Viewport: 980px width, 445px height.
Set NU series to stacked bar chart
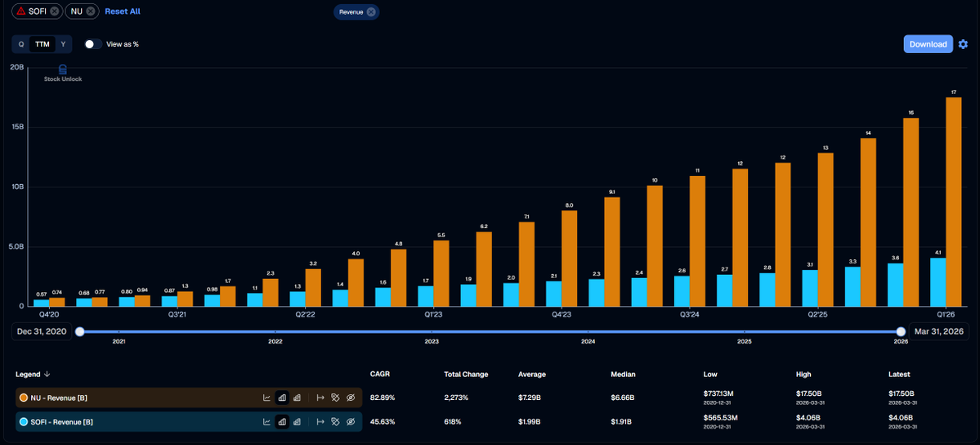pos(298,398)
